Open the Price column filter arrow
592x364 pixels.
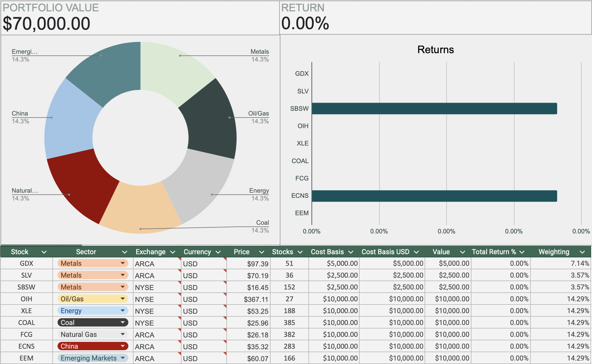262,252
